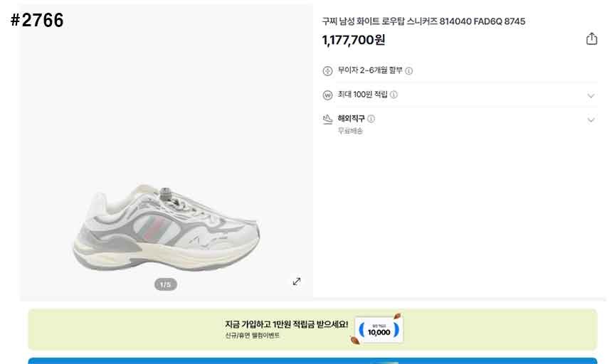Click the overseas shipping icon before 해외직구
The width and height of the screenshot is (612, 364).
[x=327, y=119]
